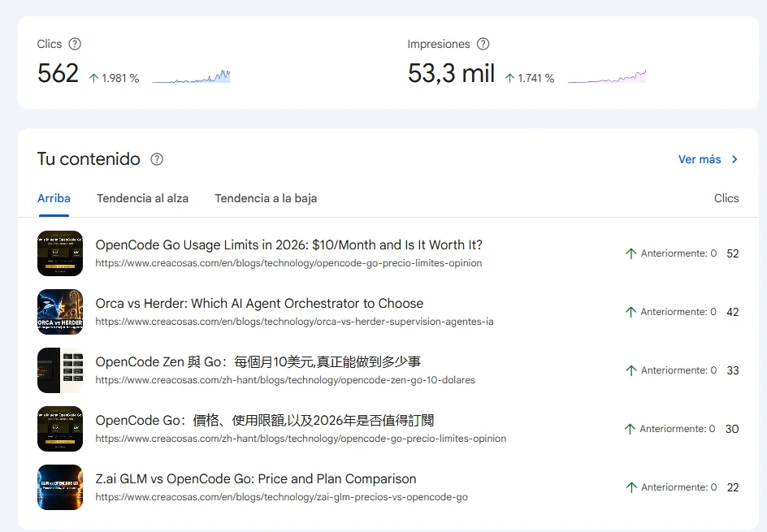Open the Impresiones help question-mark icon

tap(483, 44)
